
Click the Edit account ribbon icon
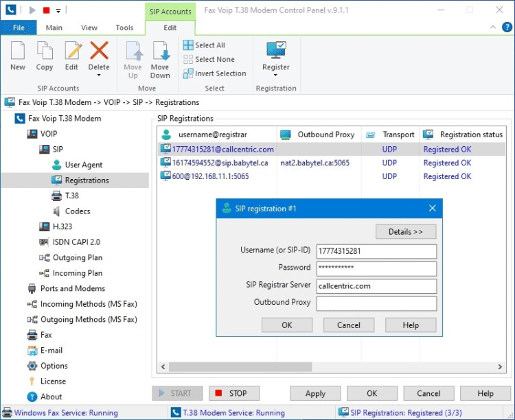pos(72,51)
